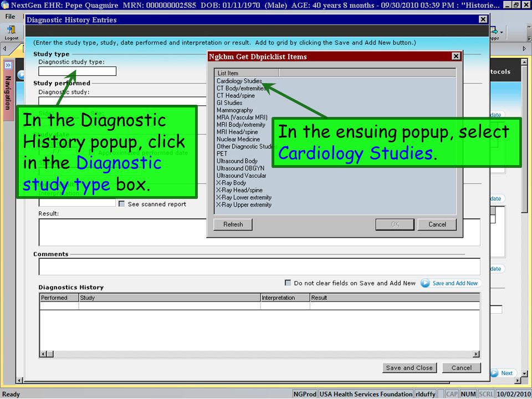The image size is (532, 399).
Task: Select CT Body/extremities list item
Action: [x=241, y=88]
